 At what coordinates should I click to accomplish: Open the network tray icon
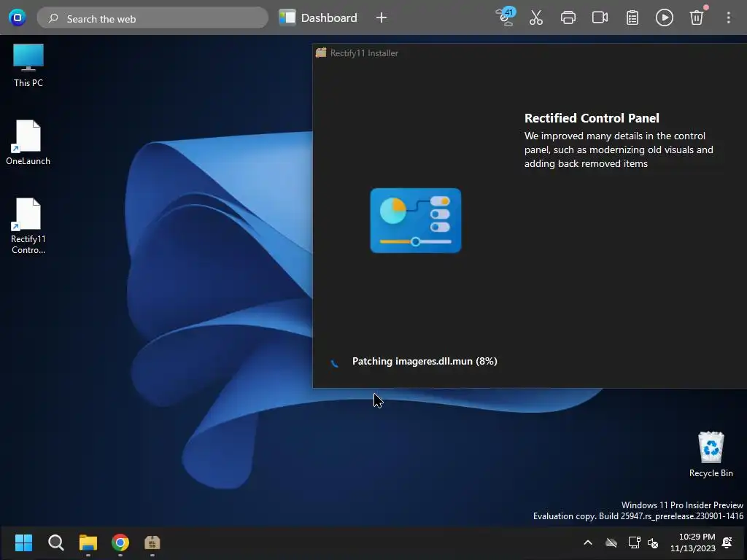(634, 542)
